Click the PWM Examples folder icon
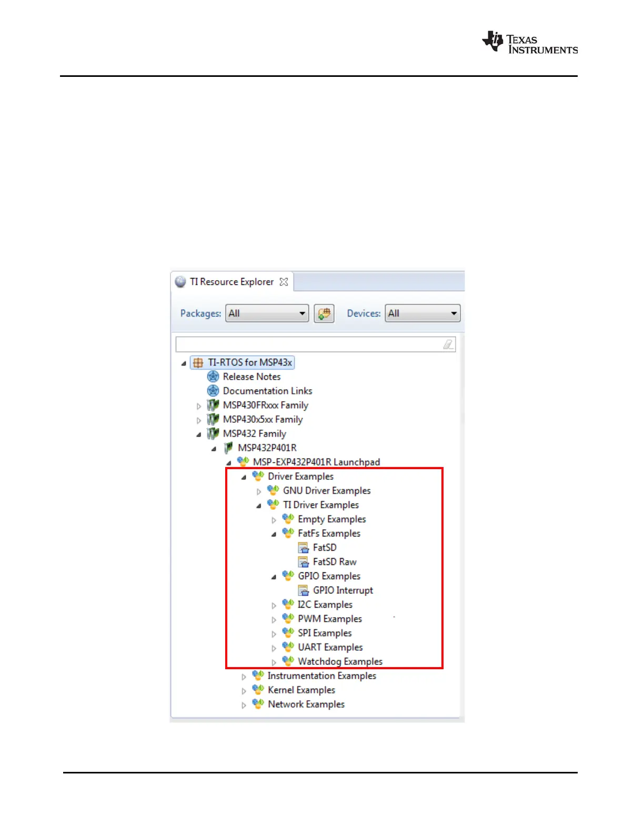The width and height of the screenshot is (644, 834). (288, 618)
